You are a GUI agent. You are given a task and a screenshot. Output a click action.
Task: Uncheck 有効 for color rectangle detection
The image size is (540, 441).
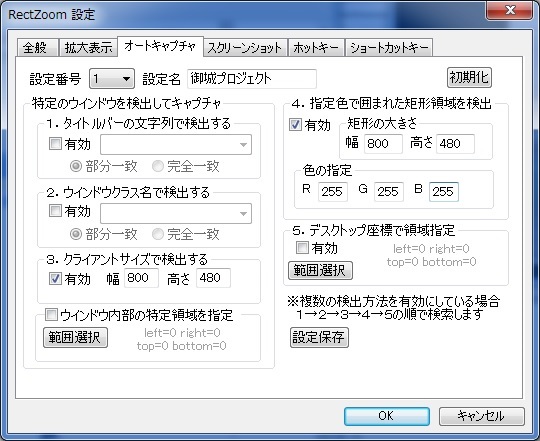[x=295, y=125]
